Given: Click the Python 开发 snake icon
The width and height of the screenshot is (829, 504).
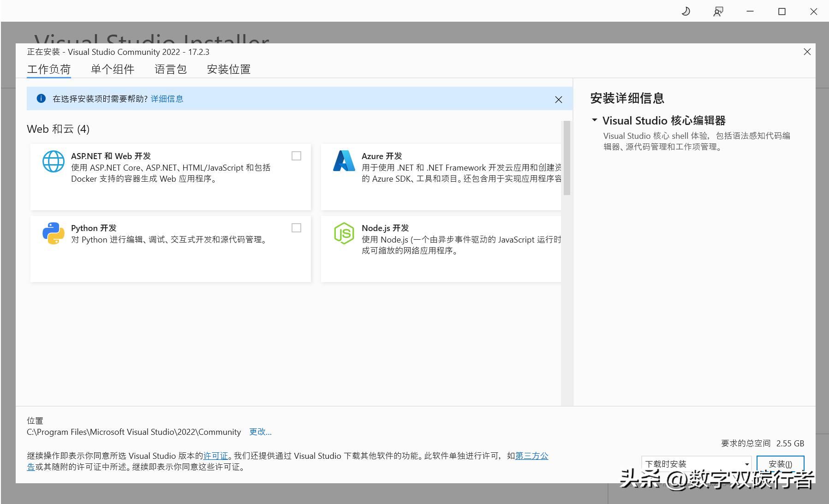Looking at the screenshot, I should tap(53, 233).
